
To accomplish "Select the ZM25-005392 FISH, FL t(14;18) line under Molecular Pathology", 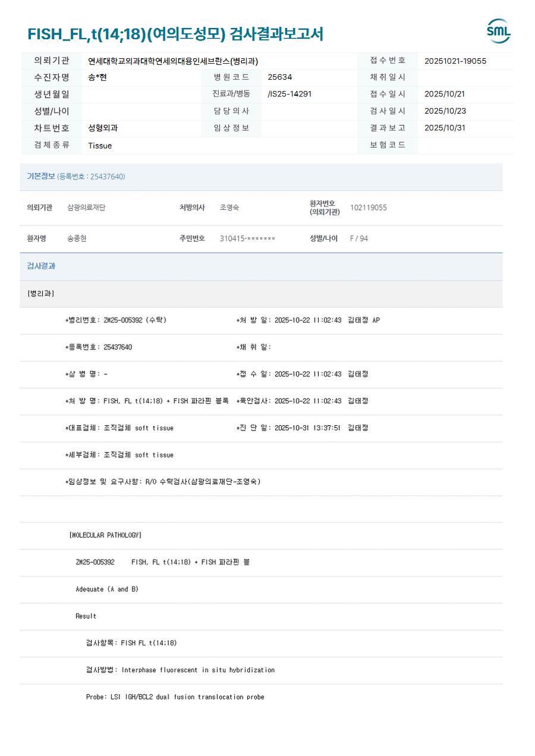I will 163,562.
